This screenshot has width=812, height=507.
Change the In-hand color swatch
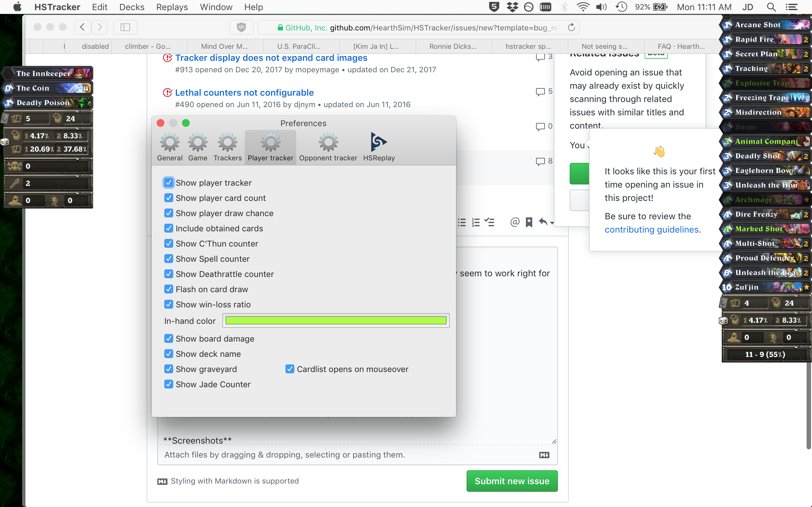[336, 321]
